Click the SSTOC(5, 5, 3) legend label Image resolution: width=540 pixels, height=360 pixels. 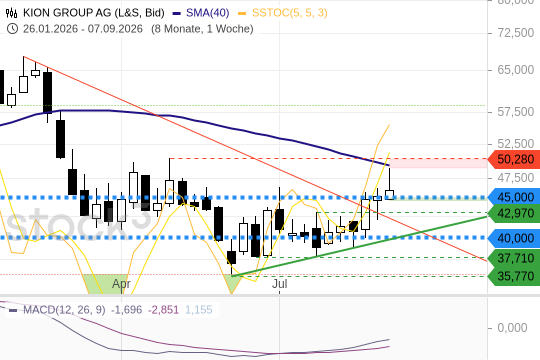click(290, 13)
